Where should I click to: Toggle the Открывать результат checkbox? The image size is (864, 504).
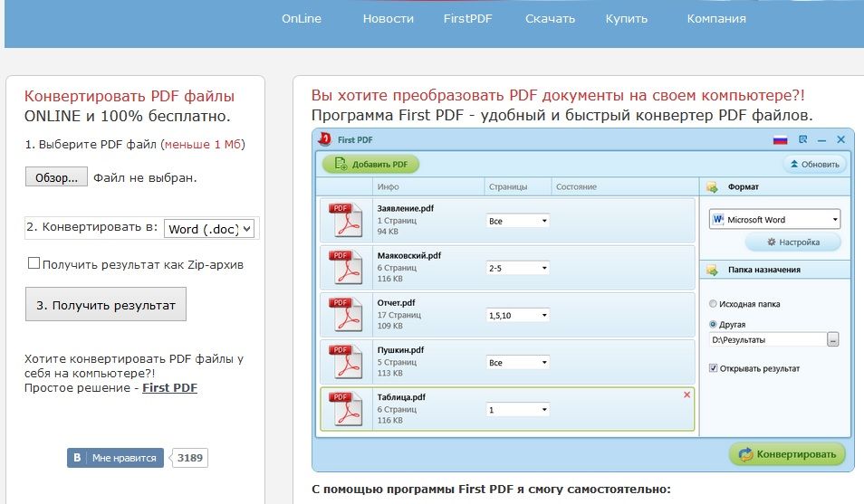(x=713, y=368)
